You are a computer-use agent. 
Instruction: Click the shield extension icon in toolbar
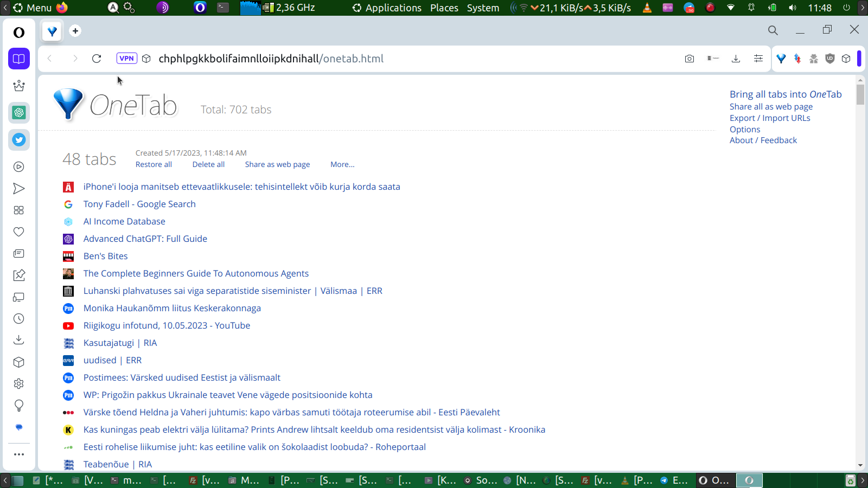[x=830, y=59]
